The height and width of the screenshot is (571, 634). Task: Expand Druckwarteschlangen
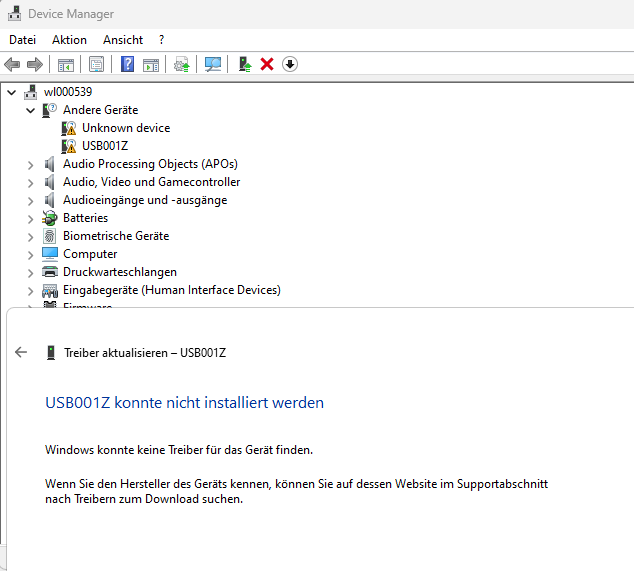[31, 273]
